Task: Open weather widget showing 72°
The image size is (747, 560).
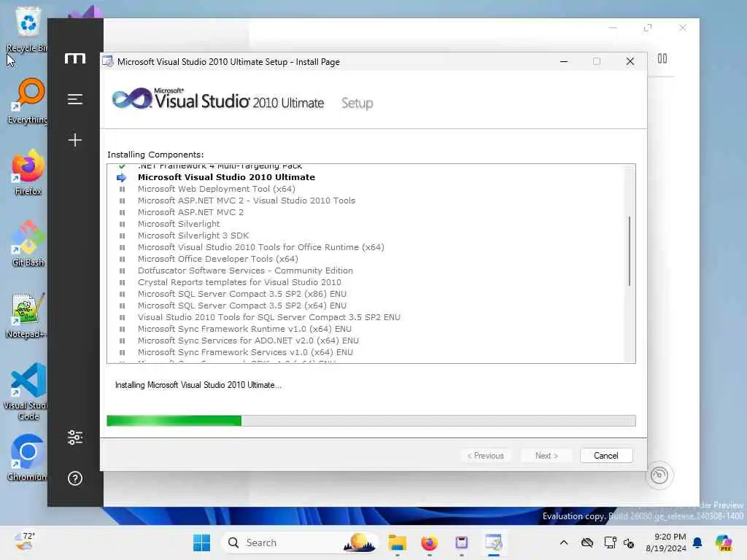Action: click(x=24, y=542)
